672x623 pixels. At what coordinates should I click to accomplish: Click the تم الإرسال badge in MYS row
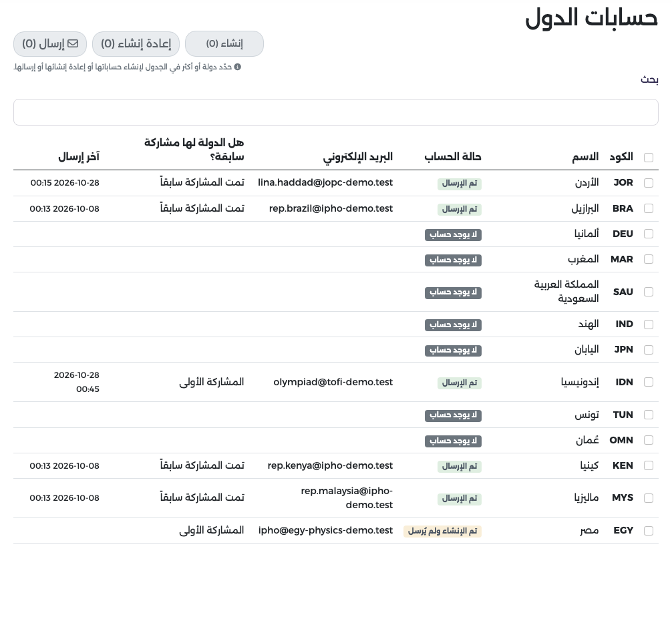pos(460,499)
